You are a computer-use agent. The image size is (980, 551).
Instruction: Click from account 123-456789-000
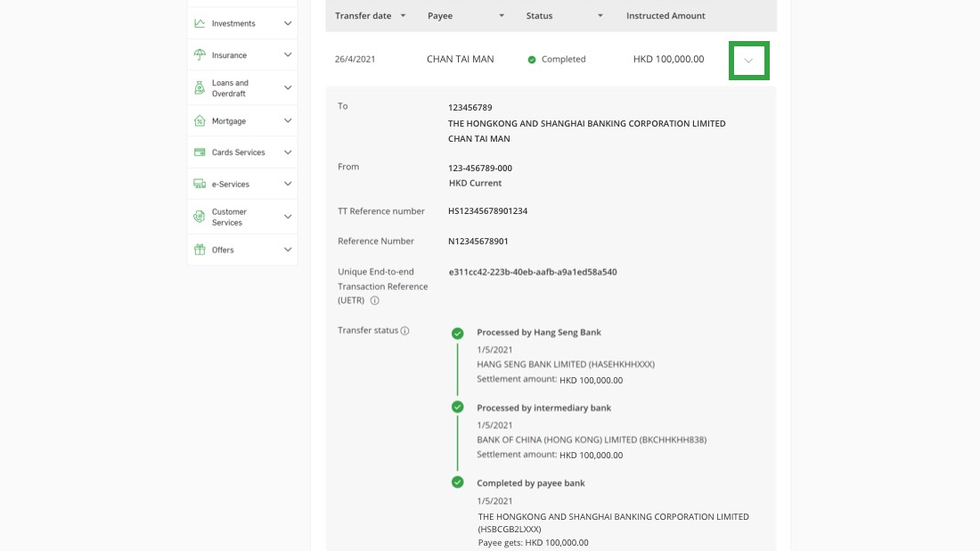(x=480, y=169)
